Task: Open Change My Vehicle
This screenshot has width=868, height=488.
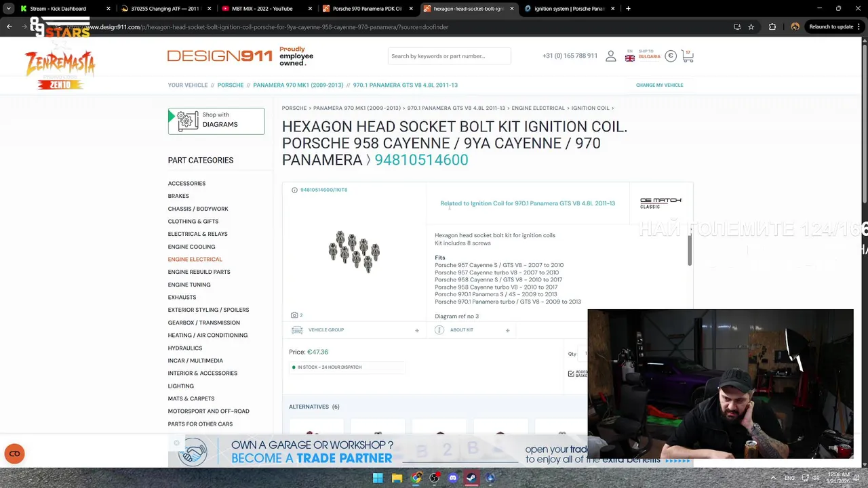Action: (659, 85)
